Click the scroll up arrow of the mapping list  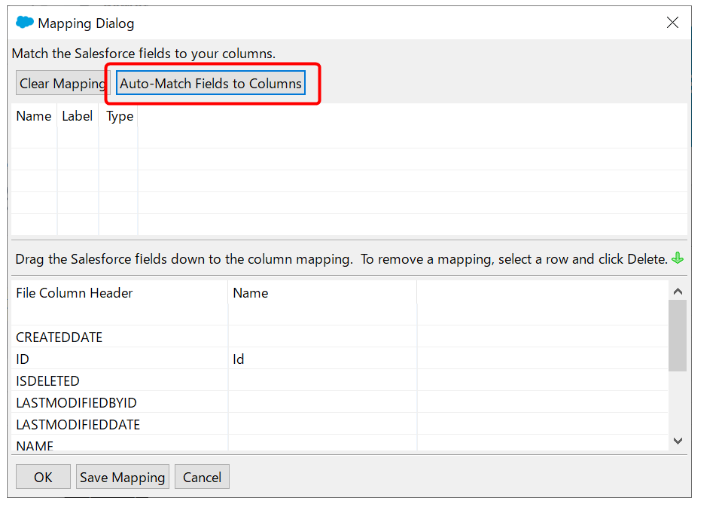pyautogui.click(x=678, y=291)
